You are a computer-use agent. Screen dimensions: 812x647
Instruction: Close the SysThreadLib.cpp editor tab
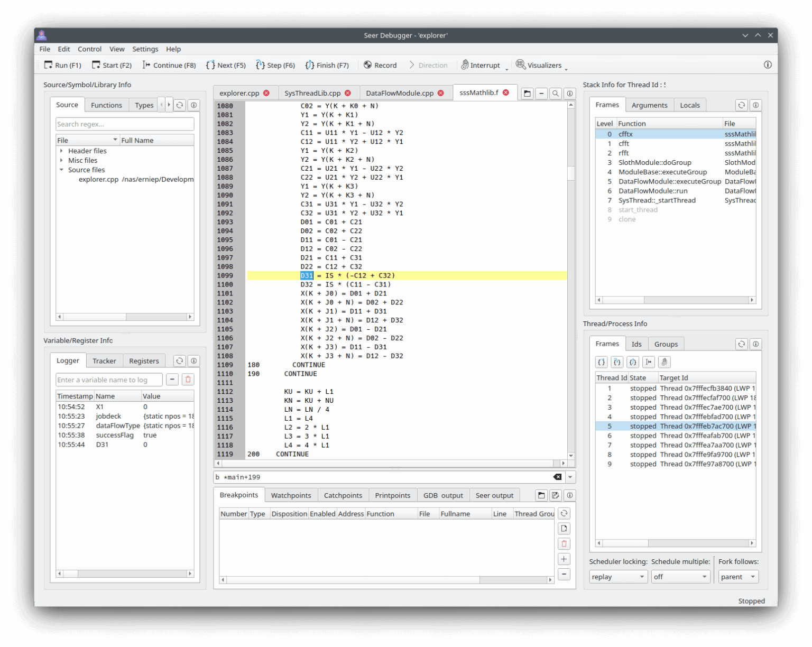348,93
